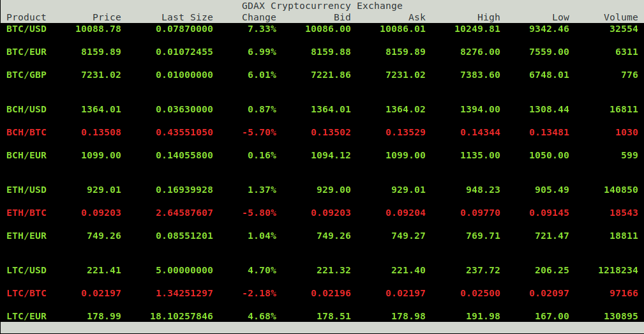Click the BCH/BTC change value -5.70%
Screen dimensions: 644x334
(x=259, y=132)
